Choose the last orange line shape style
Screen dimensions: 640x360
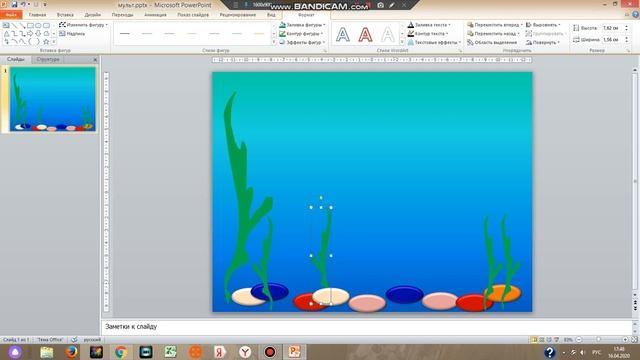259,33
